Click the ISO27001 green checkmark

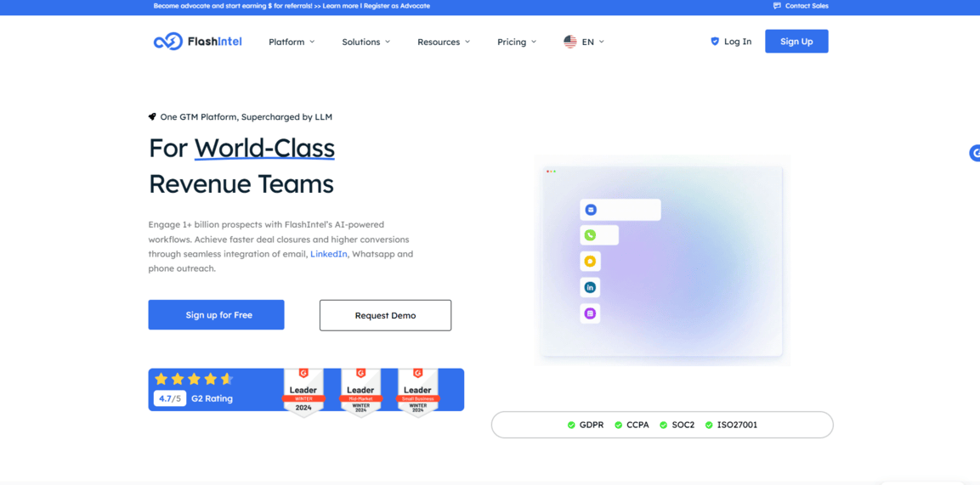point(709,425)
